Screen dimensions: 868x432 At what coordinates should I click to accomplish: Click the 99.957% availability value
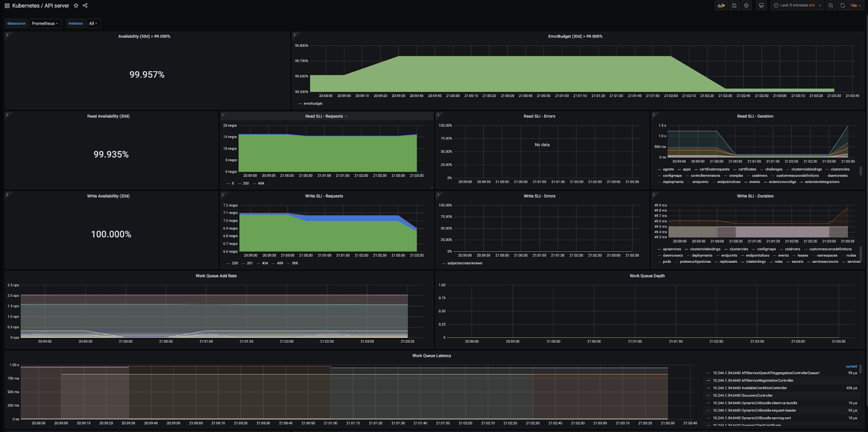click(x=147, y=75)
